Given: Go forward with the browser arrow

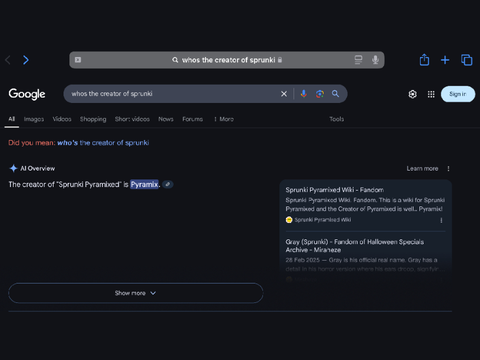Looking at the screenshot, I should [26, 60].
